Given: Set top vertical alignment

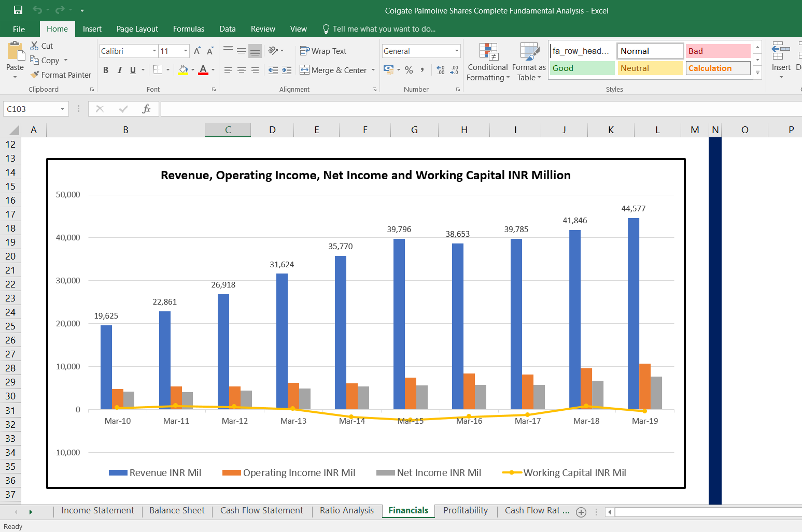Looking at the screenshot, I should [228, 50].
